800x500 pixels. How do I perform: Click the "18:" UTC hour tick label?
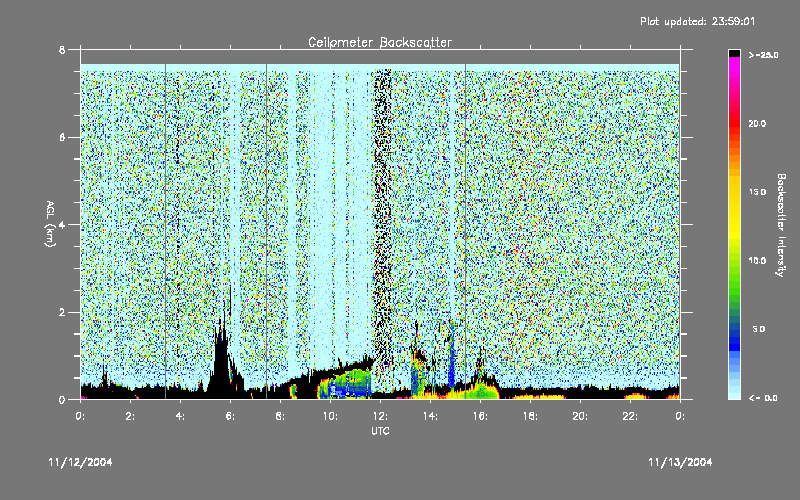click(530, 416)
